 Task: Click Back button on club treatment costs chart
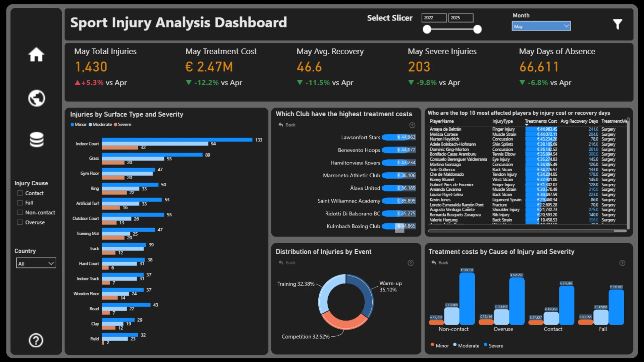click(x=287, y=125)
